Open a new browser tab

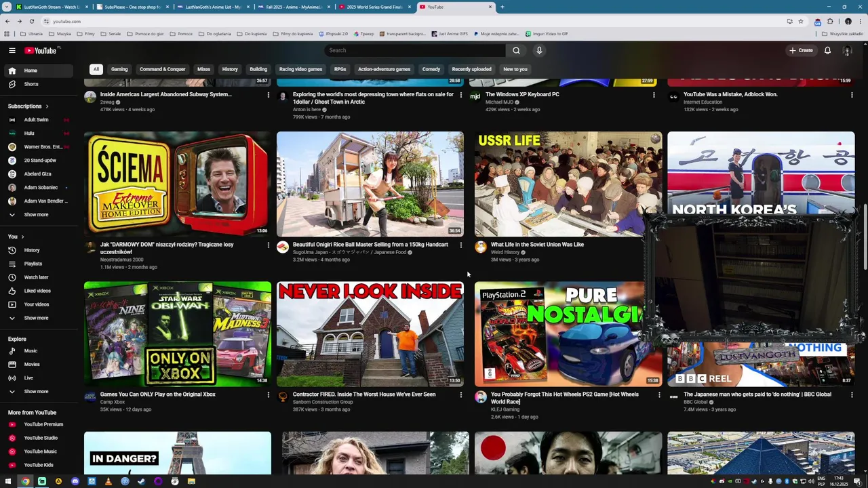tap(502, 7)
